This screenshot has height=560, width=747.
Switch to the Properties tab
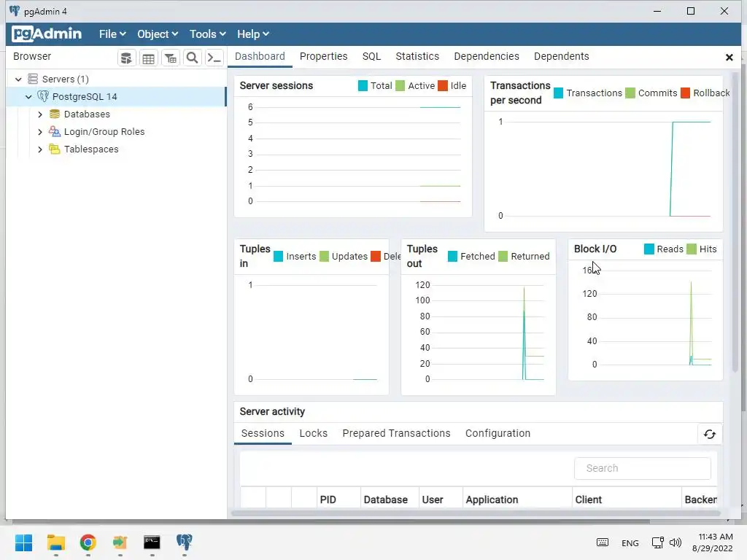(323, 56)
